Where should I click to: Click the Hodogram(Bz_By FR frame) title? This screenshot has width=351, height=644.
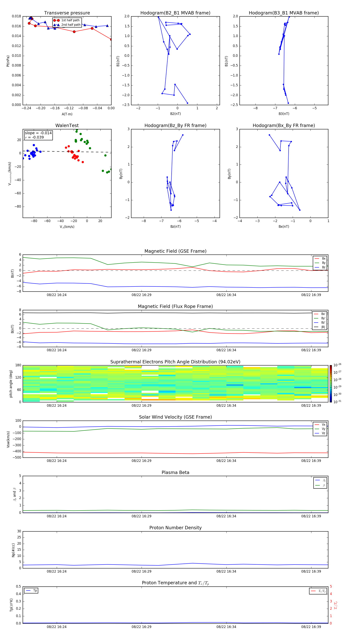tap(175, 125)
